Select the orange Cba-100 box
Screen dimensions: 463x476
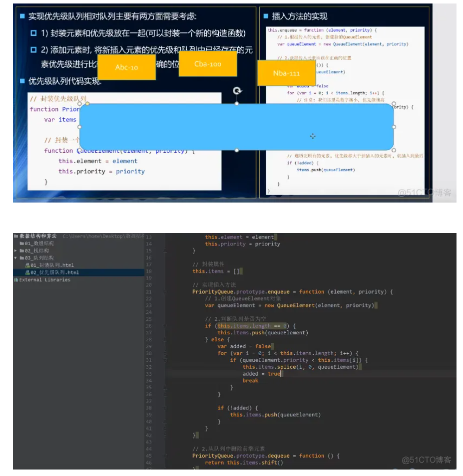pos(208,64)
